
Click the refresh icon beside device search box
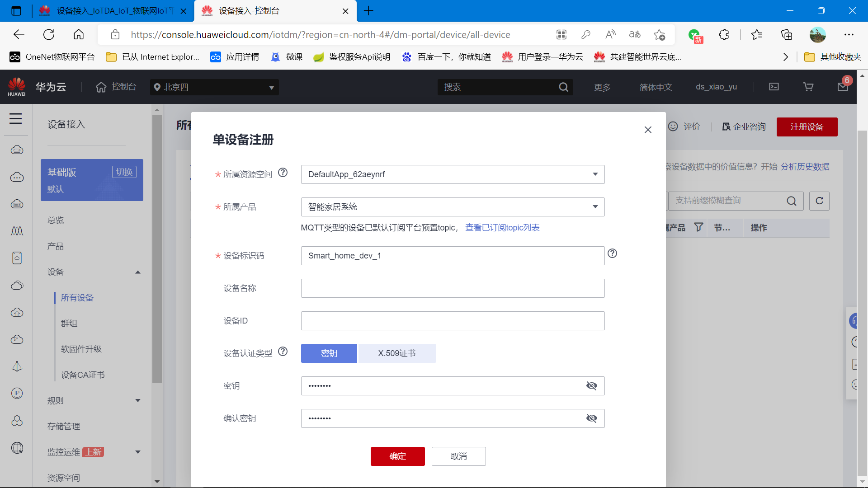point(819,201)
